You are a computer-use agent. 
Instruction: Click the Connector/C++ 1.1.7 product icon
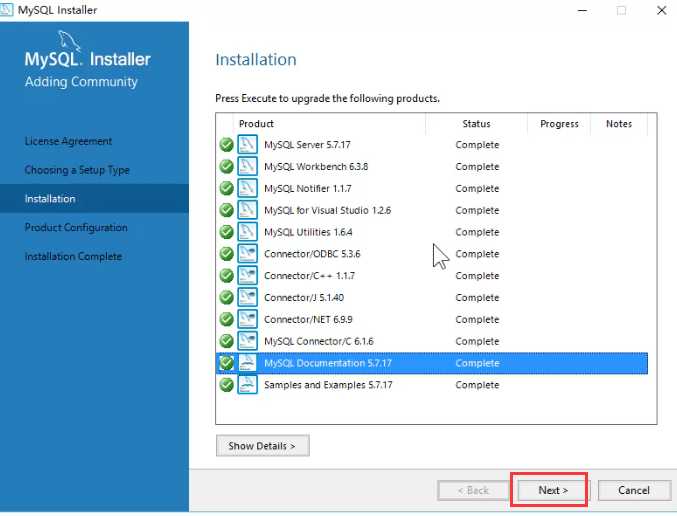(247, 275)
